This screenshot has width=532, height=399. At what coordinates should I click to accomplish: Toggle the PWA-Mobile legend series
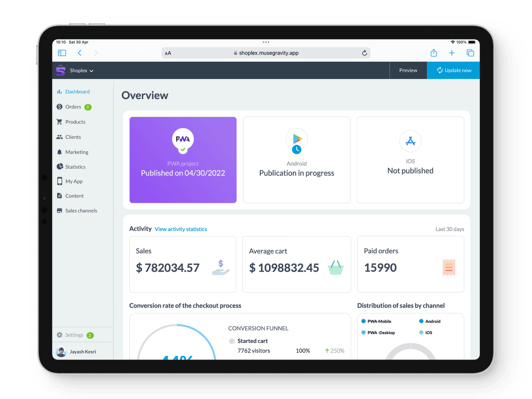pos(376,321)
